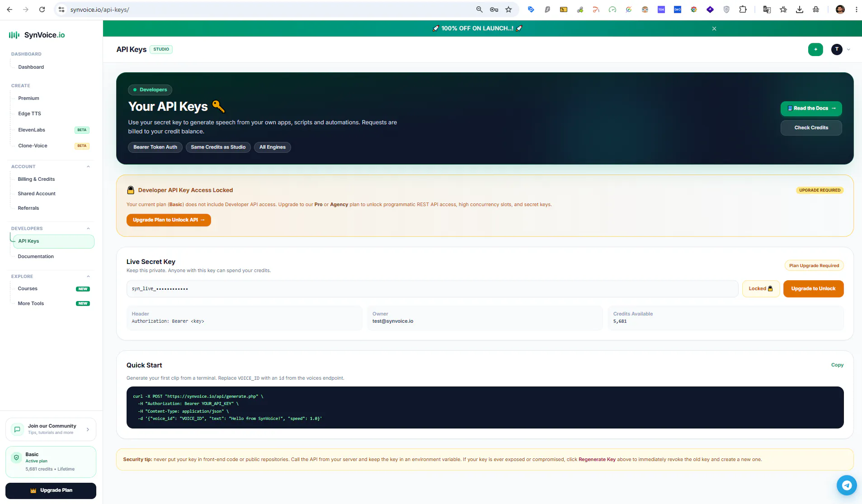Screen dimensions: 862x504
Task: Open Shared Account page
Action: 37,194
